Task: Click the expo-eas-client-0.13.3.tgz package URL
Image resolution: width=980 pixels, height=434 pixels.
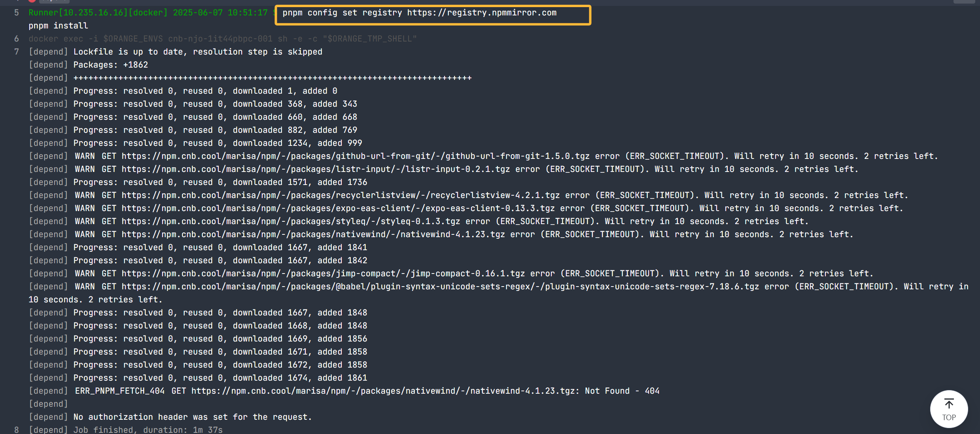Action: click(338, 208)
